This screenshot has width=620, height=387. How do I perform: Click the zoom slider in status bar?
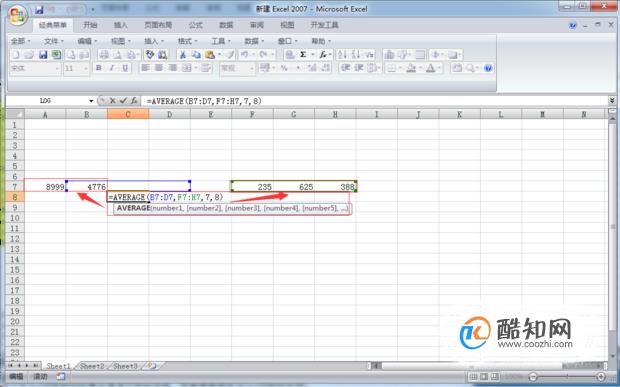pos(567,377)
